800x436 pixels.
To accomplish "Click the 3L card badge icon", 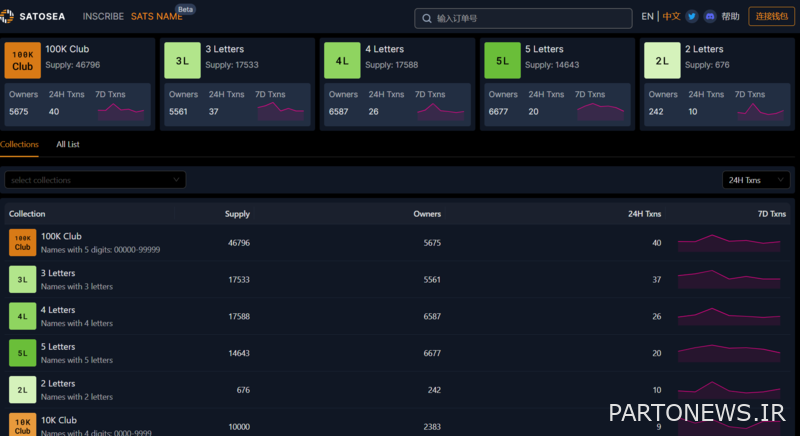I will tap(182, 60).
